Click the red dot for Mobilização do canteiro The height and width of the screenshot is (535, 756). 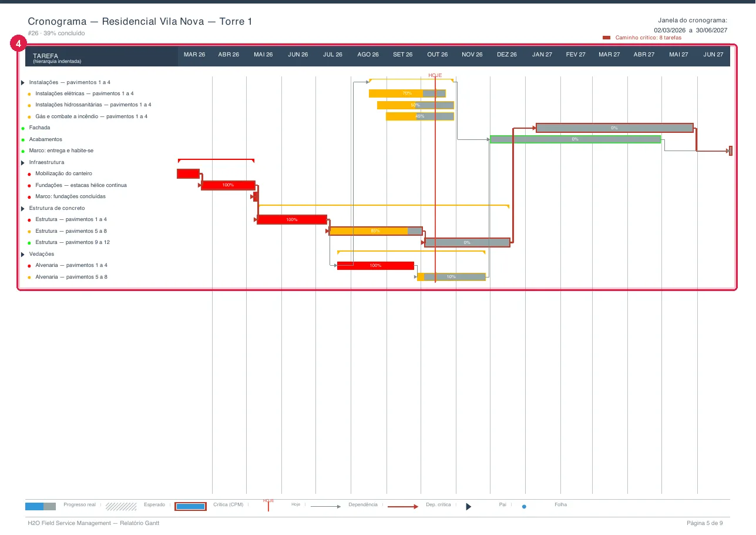tap(29, 174)
